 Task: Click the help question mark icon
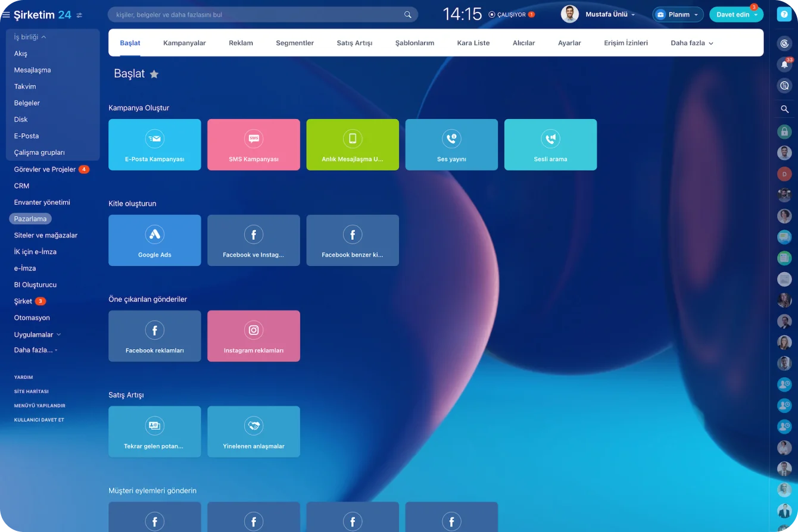coord(784,15)
